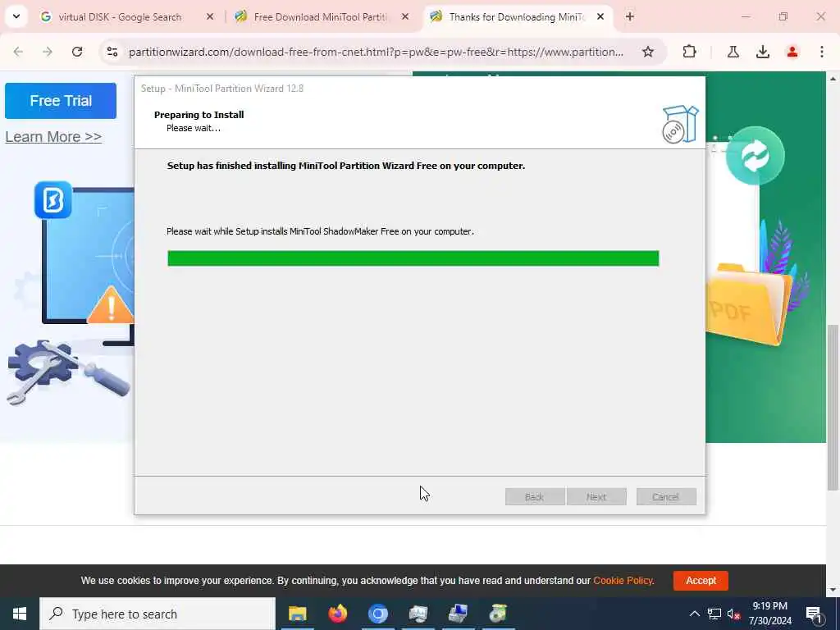840x630 pixels.
Task: Click the muted volume tray icon
Action: [x=734, y=614]
